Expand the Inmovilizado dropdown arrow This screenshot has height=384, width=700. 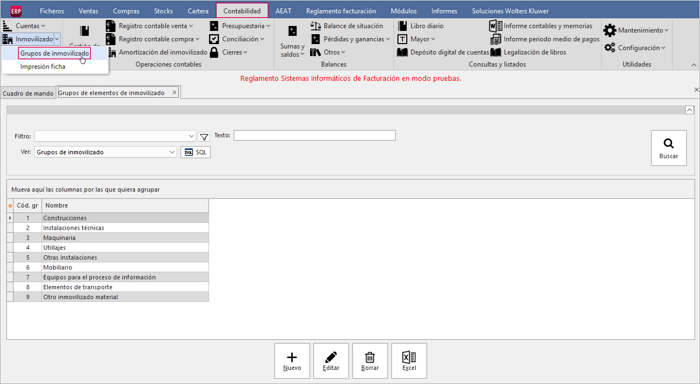[57, 39]
